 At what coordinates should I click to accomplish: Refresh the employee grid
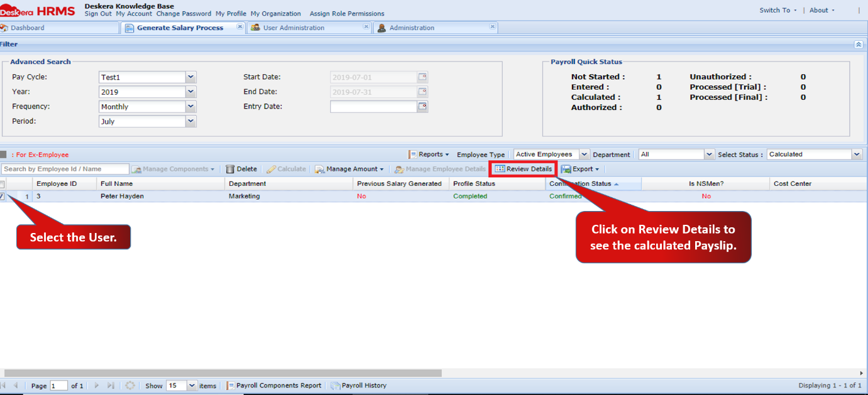pos(130,386)
